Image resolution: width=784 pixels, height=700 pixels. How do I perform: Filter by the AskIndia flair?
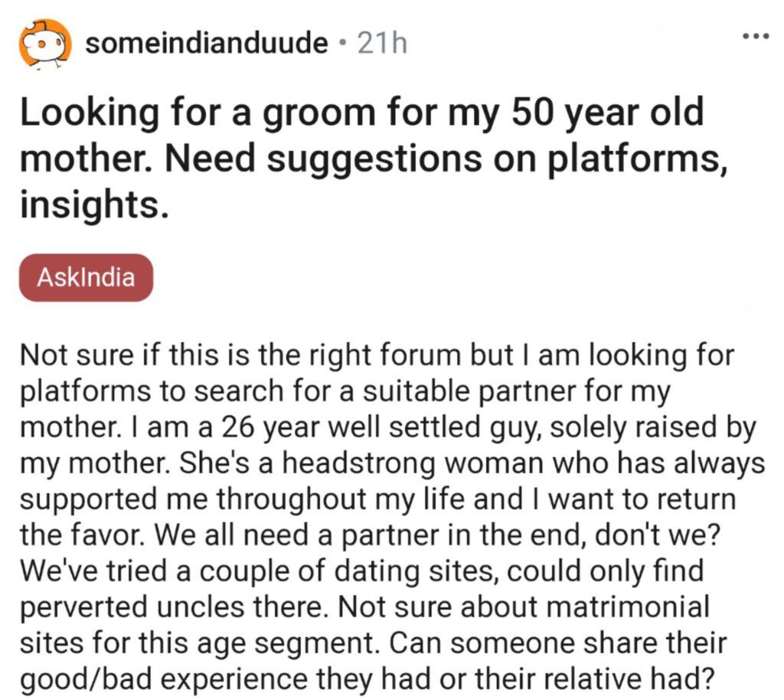[86, 277]
